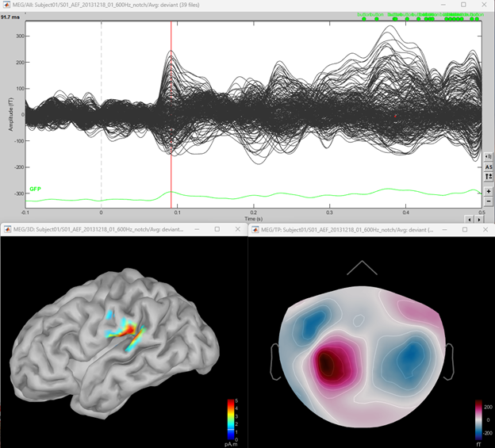Click the fT colorbar in the topography view

coord(478,419)
